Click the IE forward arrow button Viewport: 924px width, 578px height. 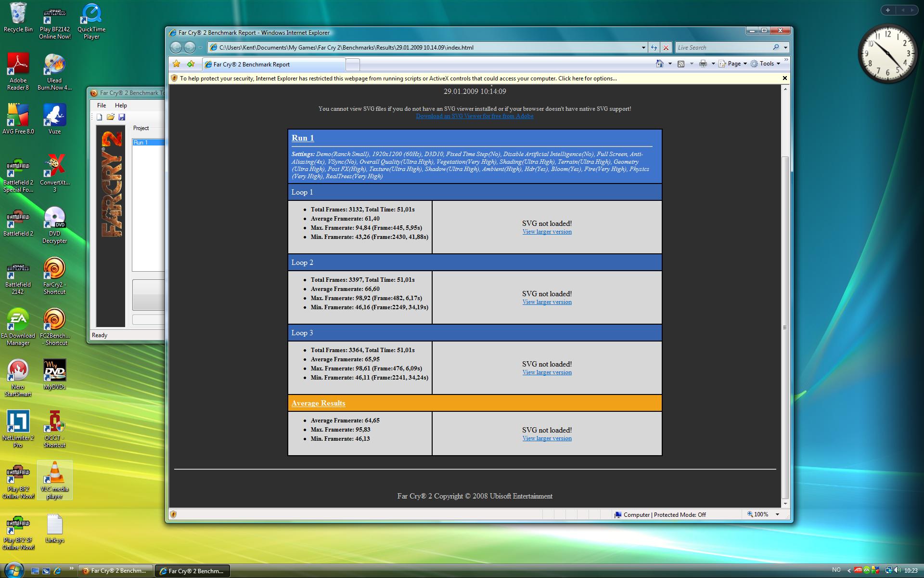[x=190, y=47]
